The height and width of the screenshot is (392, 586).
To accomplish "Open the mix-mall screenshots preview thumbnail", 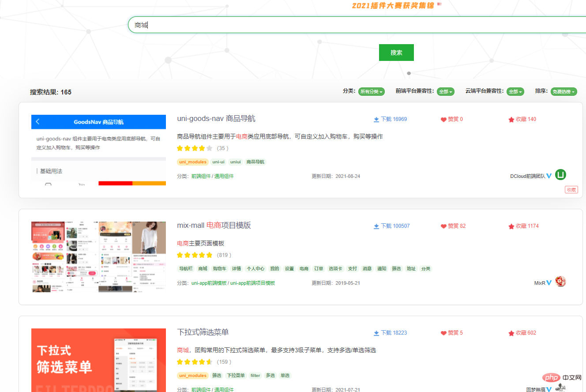I will (x=98, y=256).
